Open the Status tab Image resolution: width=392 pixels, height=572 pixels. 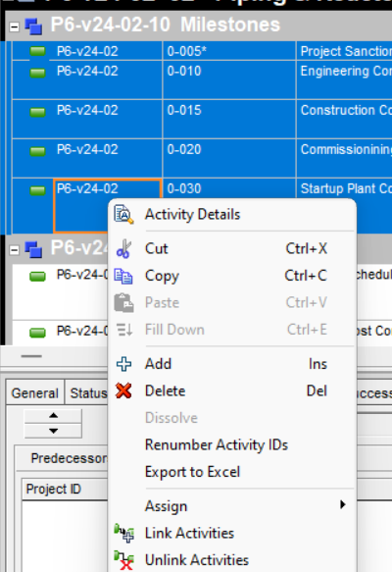(x=87, y=392)
